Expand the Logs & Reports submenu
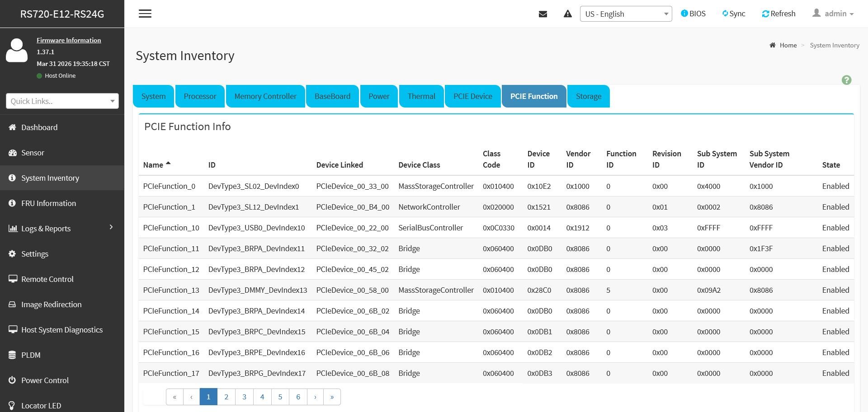 click(x=62, y=229)
